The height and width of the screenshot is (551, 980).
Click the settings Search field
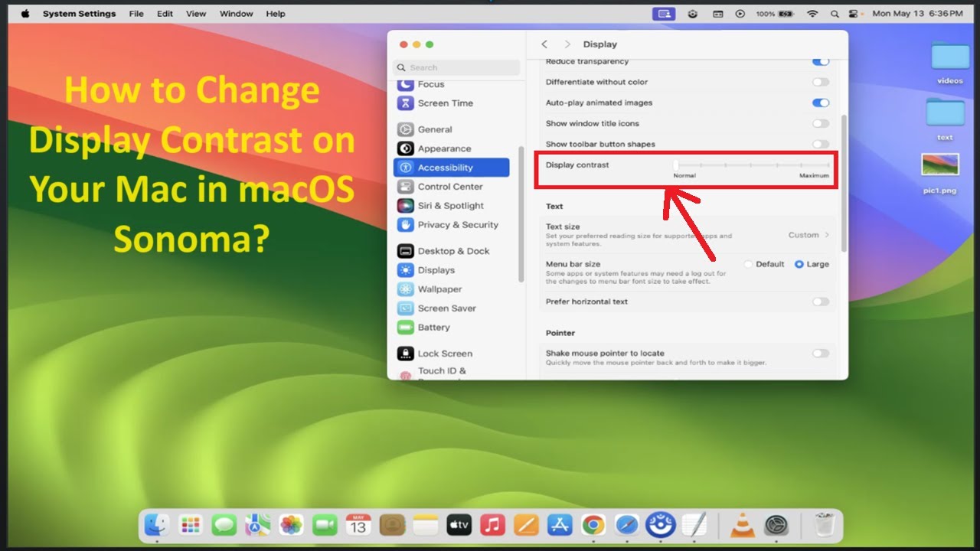click(x=456, y=67)
